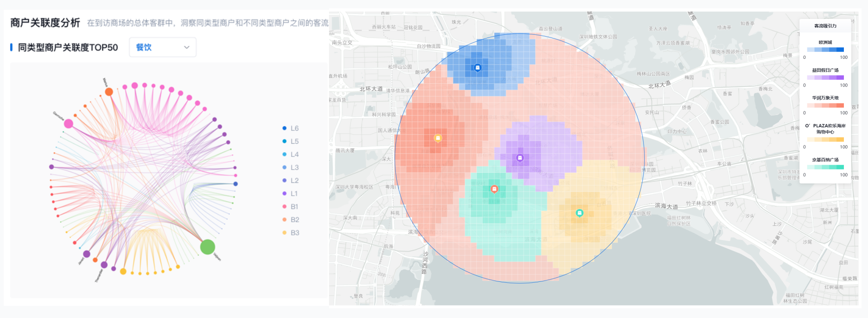Click the blue marker in the blue heatmap zone
Image resolution: width=868 pixels, height=318 pixels.
point(477,68)
